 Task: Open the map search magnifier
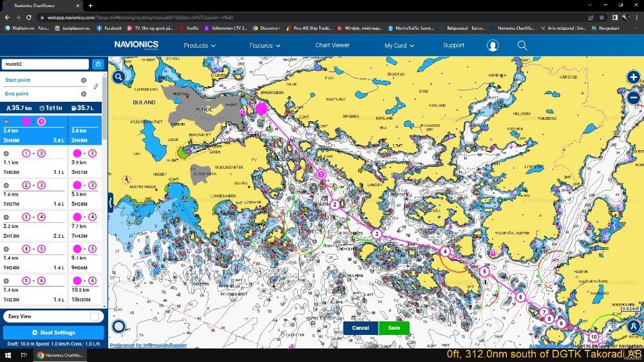(118, 77)
